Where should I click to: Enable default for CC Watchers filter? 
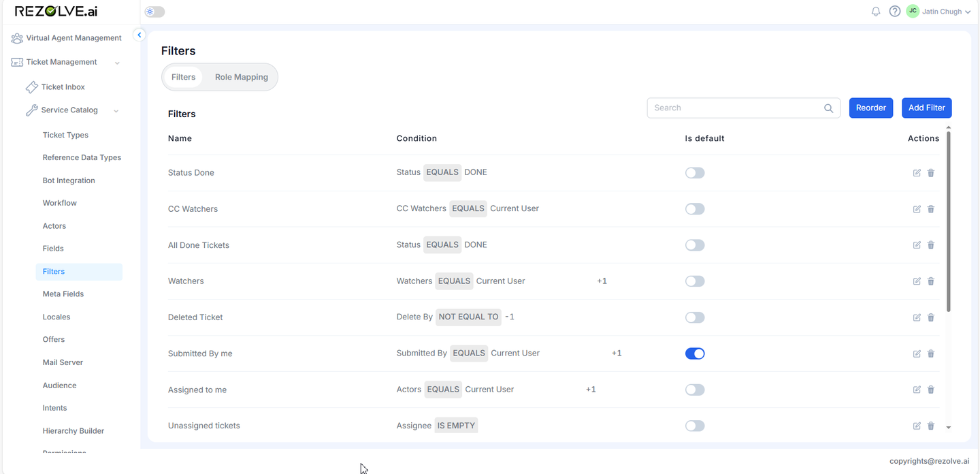click(695, 209)
